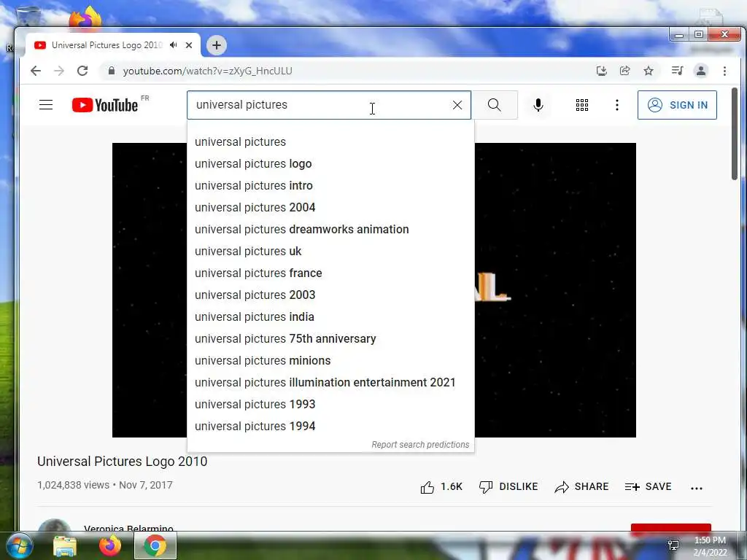
Task: Click the video title 'Universal Pictures Logo 2010'
Action: coord(123,462)
